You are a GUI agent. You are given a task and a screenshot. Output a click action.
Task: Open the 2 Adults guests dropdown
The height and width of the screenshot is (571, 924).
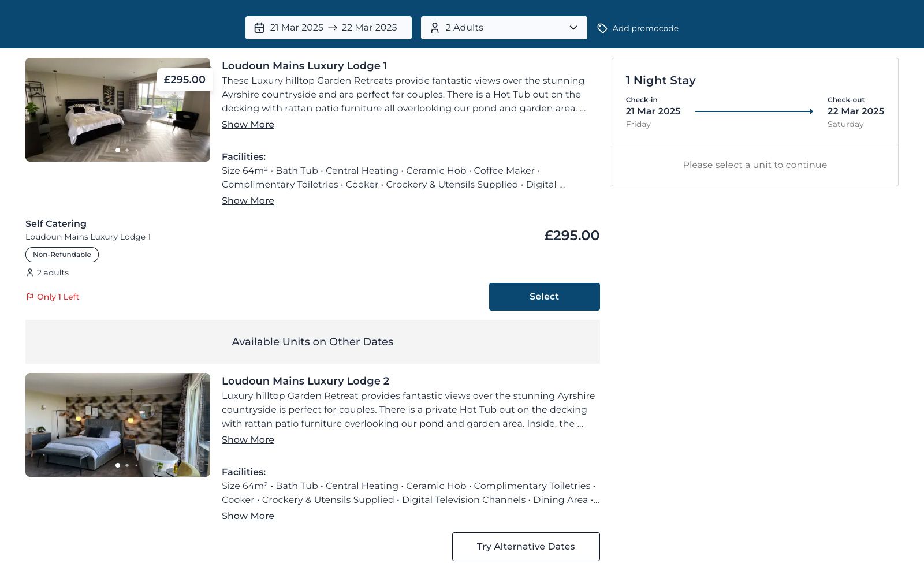504,28
